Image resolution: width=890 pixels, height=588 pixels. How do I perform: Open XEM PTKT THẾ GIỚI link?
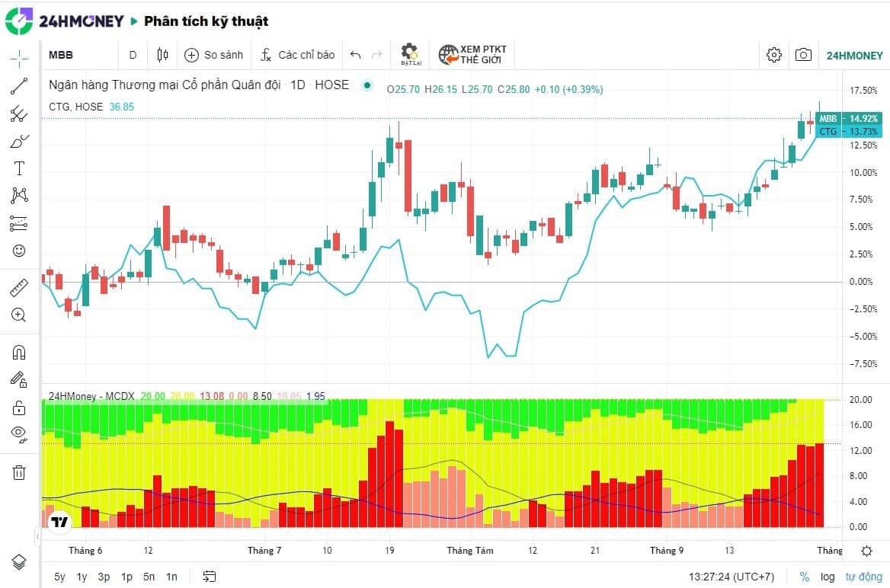472,55
